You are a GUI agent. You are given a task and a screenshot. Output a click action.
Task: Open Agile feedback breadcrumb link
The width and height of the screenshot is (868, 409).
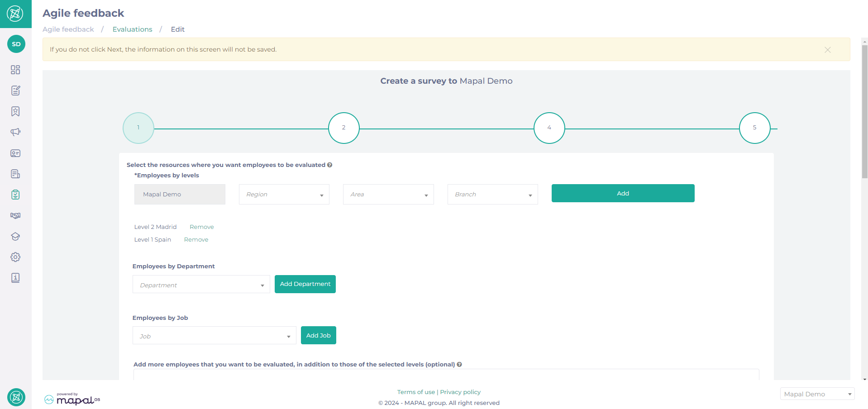[68, 29]
